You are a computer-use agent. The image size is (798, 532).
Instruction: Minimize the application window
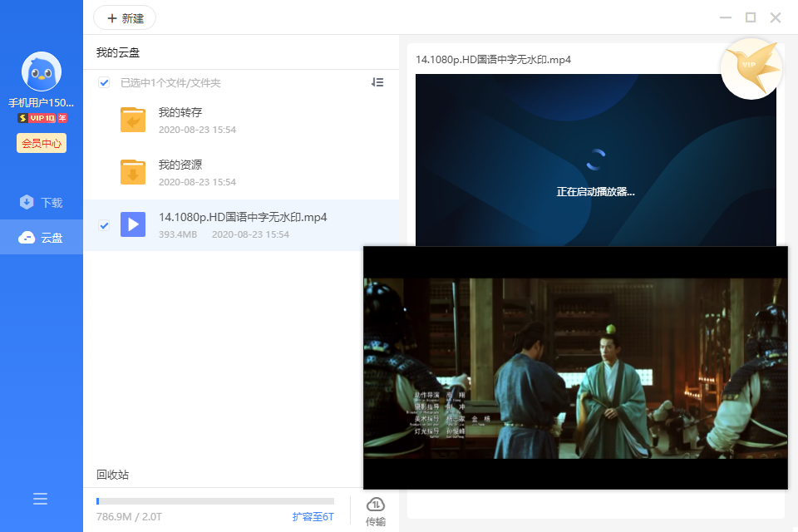pos(725,17)
